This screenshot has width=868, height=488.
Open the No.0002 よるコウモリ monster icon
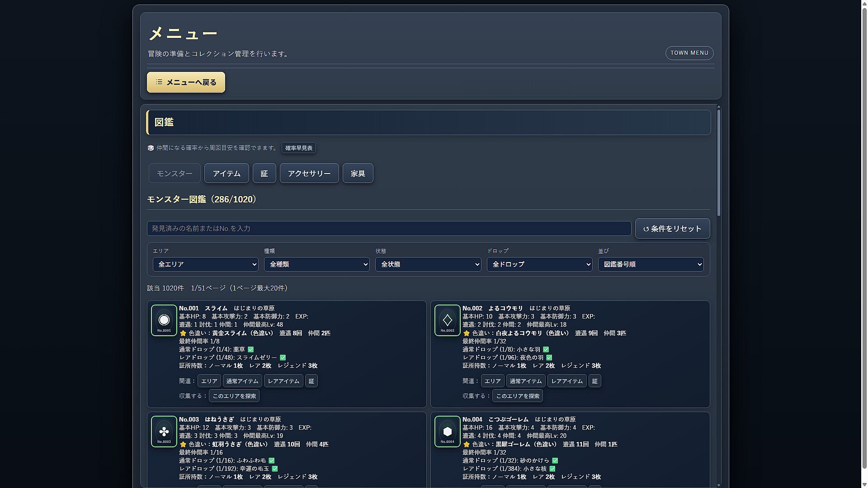(x=447, y=320)
